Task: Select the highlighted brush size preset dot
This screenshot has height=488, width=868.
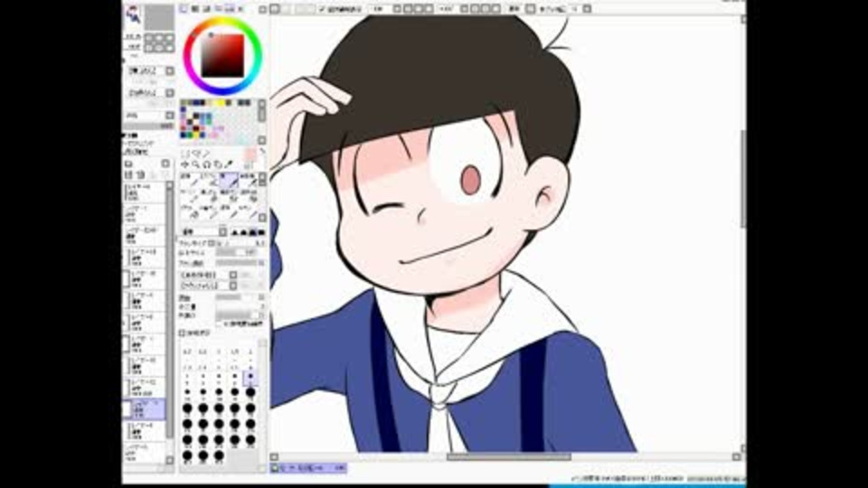Action: (250, 377)
